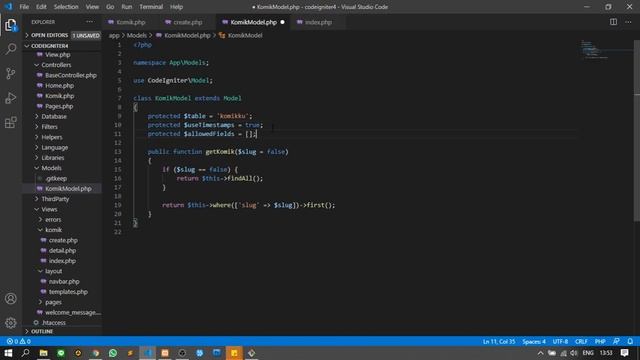This screenshot has width=640, height=360.
Task: Expand the pages folder
Action: pos(53,302)
